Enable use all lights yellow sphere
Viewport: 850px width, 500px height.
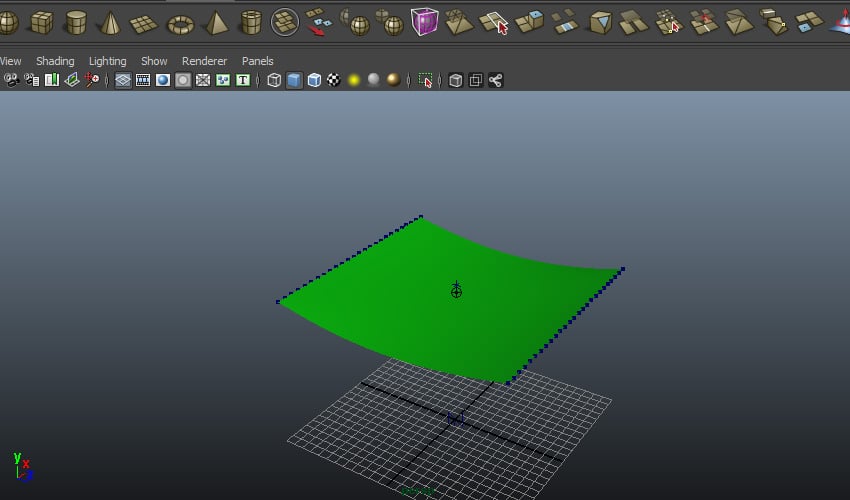(354, 80)
